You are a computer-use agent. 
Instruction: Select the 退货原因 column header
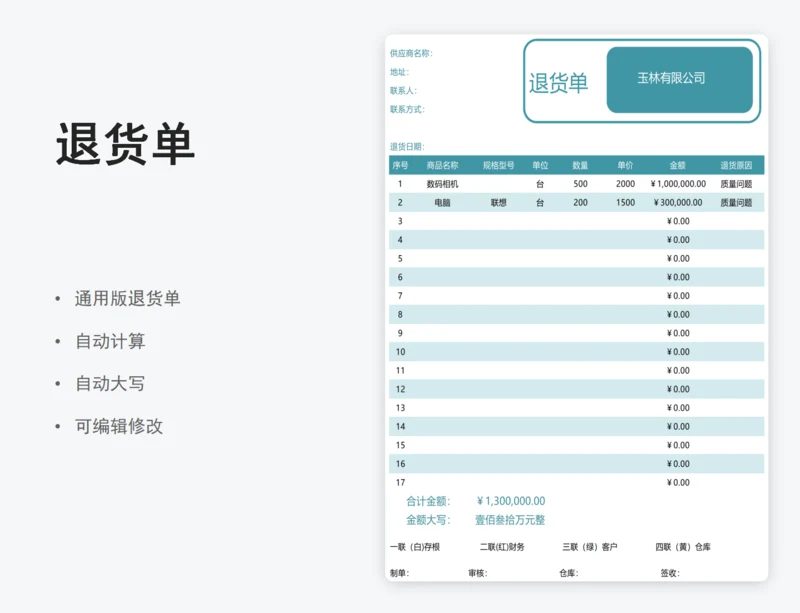click(736, 165)
